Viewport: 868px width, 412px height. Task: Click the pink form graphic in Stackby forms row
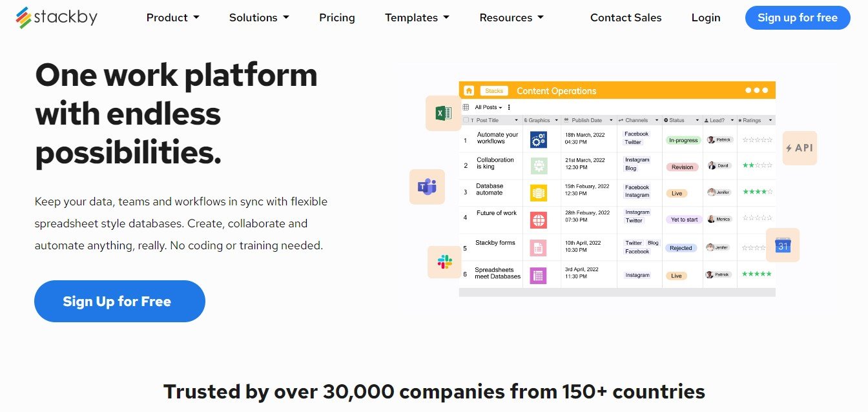(x=539, y=247)
